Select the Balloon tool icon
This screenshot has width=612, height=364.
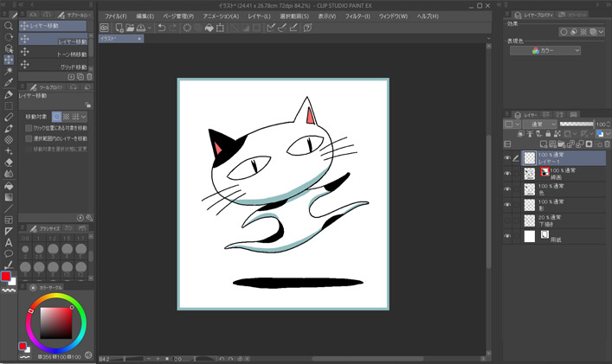pyautogui.click(x=9, y=254)
